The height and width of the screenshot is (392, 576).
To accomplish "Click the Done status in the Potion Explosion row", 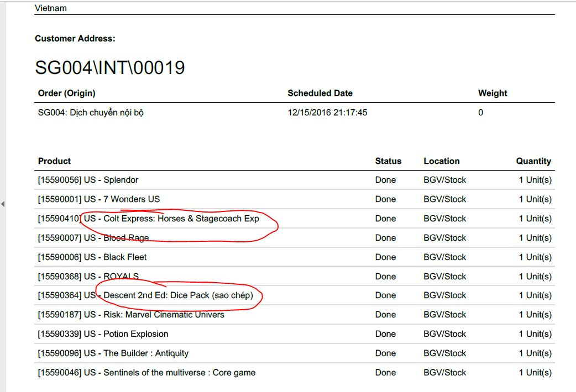I will click(385, 334).
